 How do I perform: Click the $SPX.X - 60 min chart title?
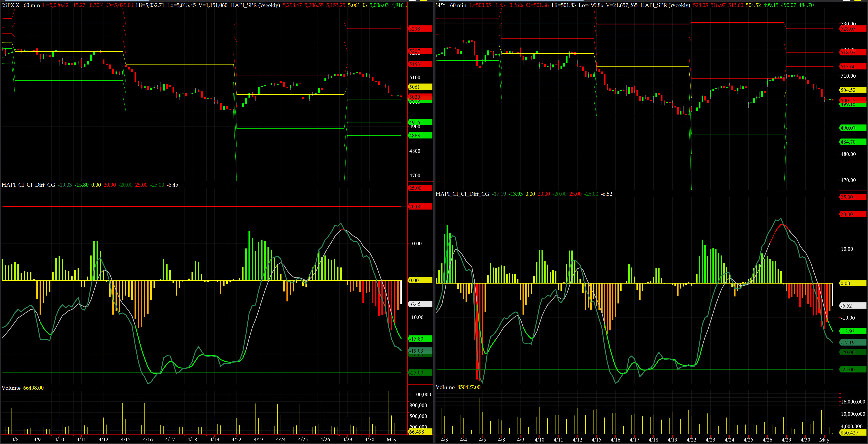21,5
